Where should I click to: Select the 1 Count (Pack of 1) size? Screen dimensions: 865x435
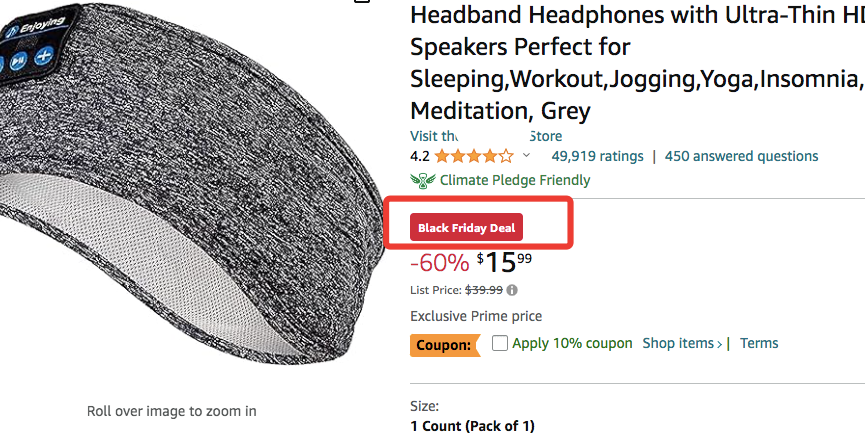pos(473,426)
